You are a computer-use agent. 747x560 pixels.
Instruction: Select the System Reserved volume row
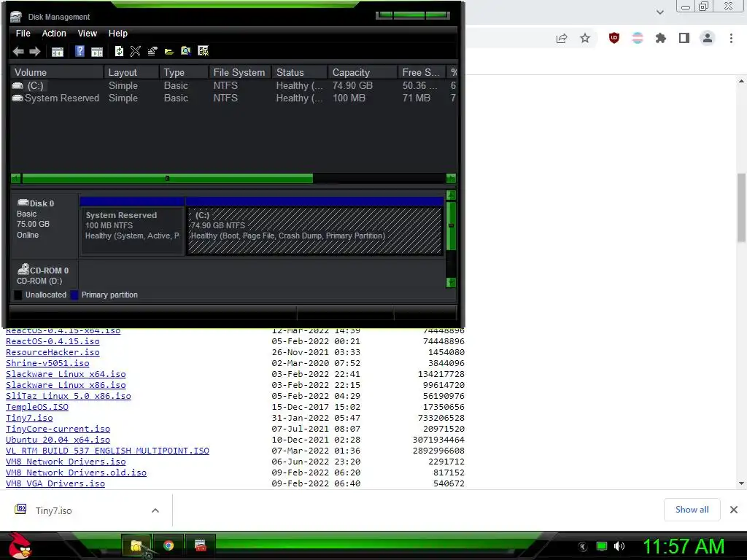coord(233,98)
